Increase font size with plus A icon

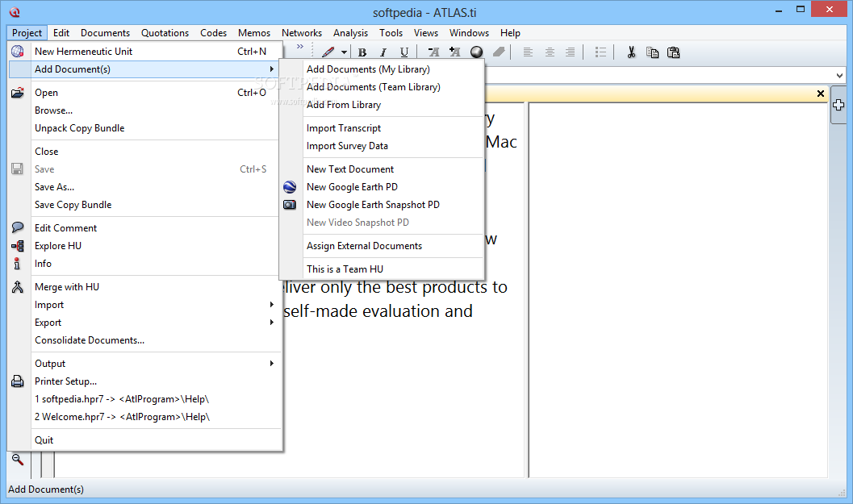coord(455,52)
